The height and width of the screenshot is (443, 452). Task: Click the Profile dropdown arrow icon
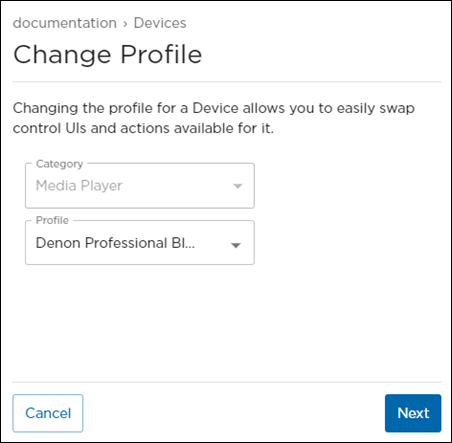pyautogui.click(x=236, y=245)
